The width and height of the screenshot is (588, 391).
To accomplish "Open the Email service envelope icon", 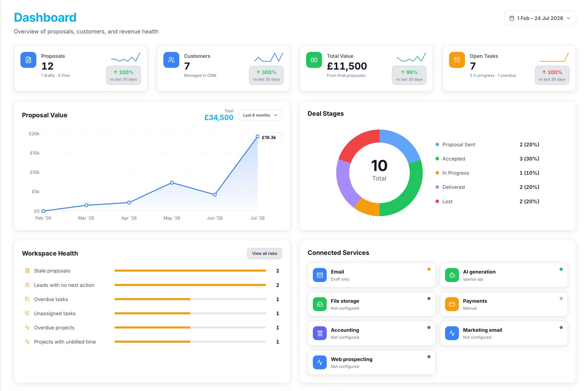I will click(320, 275).
